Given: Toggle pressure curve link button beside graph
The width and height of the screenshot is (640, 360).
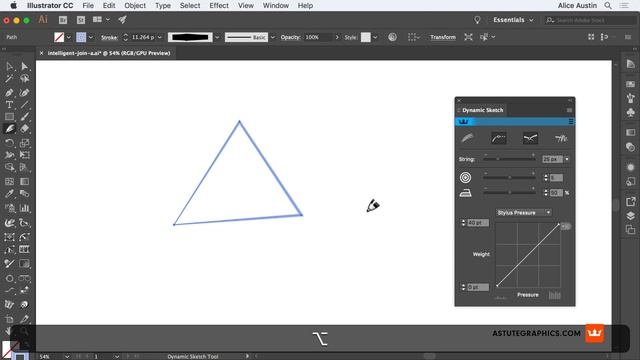Looking at the screenshot, I should click(566, 226).
